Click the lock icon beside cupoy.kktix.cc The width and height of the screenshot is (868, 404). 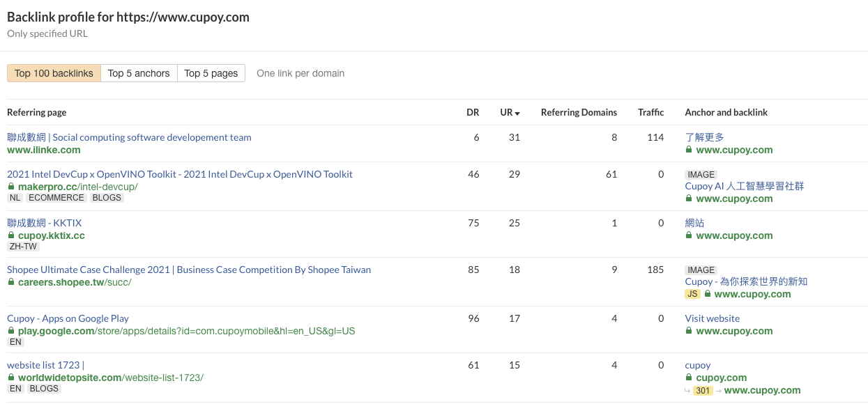[11, 235]
